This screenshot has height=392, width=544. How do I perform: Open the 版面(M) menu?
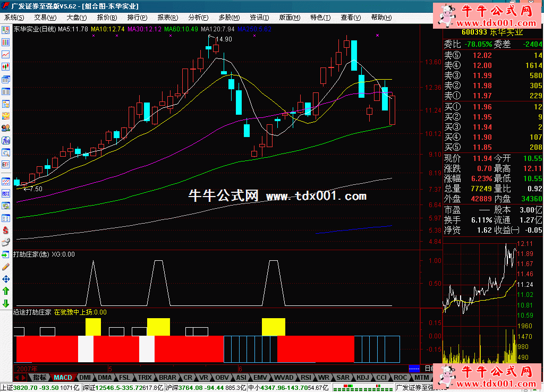290,18
